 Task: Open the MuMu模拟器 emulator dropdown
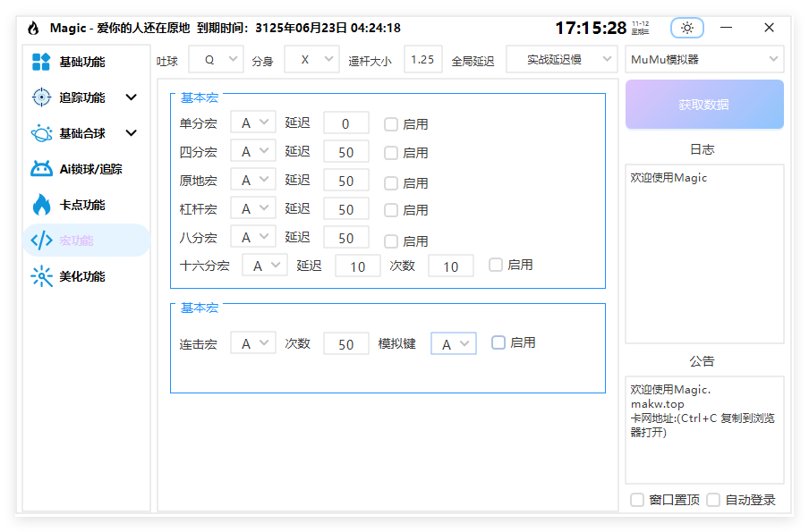703,58
